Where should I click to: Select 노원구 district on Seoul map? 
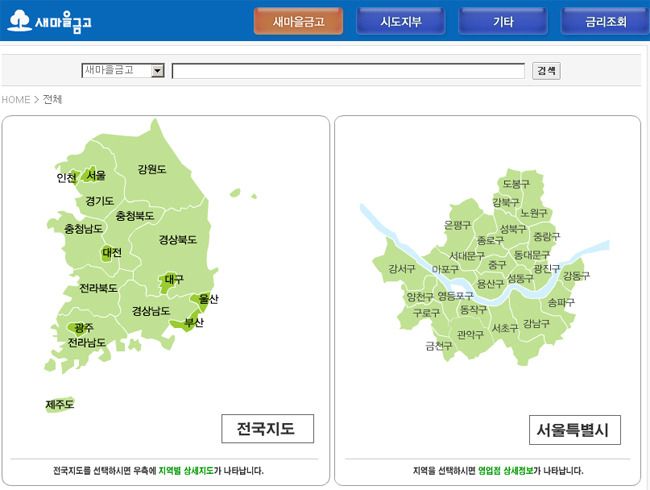point(534,213)
